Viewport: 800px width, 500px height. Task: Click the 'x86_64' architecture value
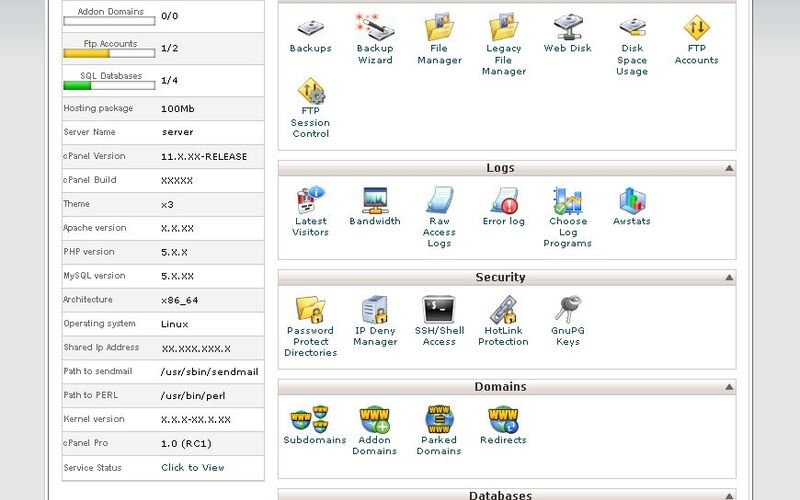click(179, 300)
